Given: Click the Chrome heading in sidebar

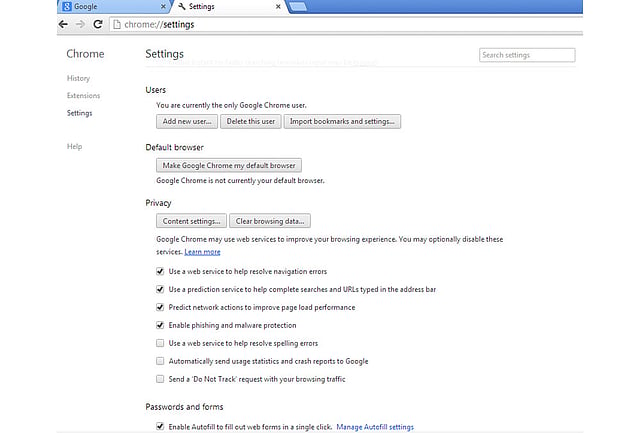Looking at the screenshot, I should [x=85, y=54].
